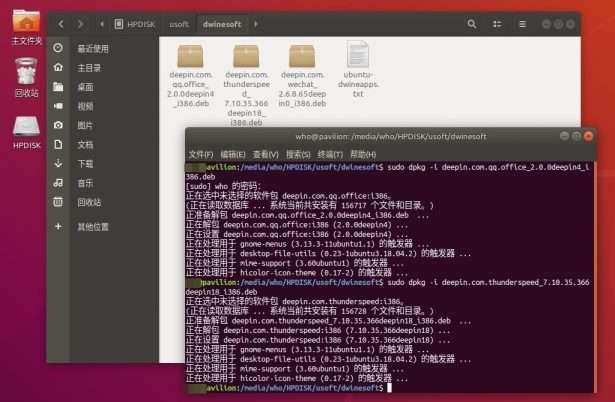The width and height of the screenshot is (615, 402).
Task: Click terminal title bar text
Action: tap(391, 136)
